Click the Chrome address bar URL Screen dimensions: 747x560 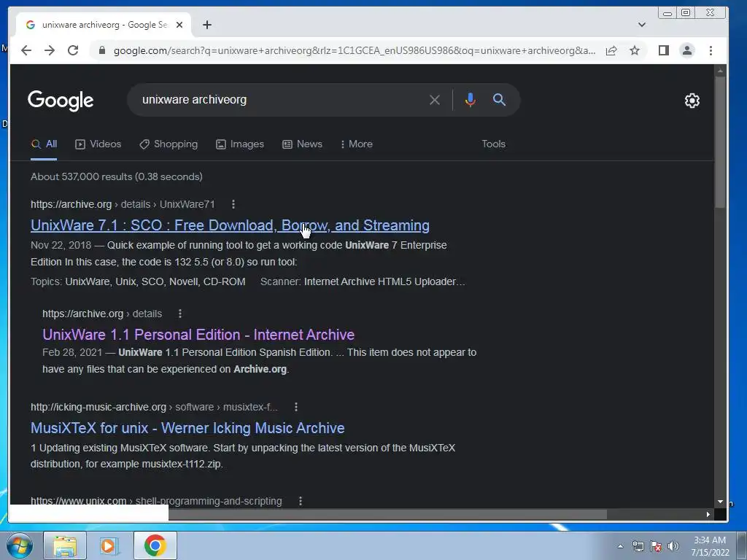tap(355, 50)
